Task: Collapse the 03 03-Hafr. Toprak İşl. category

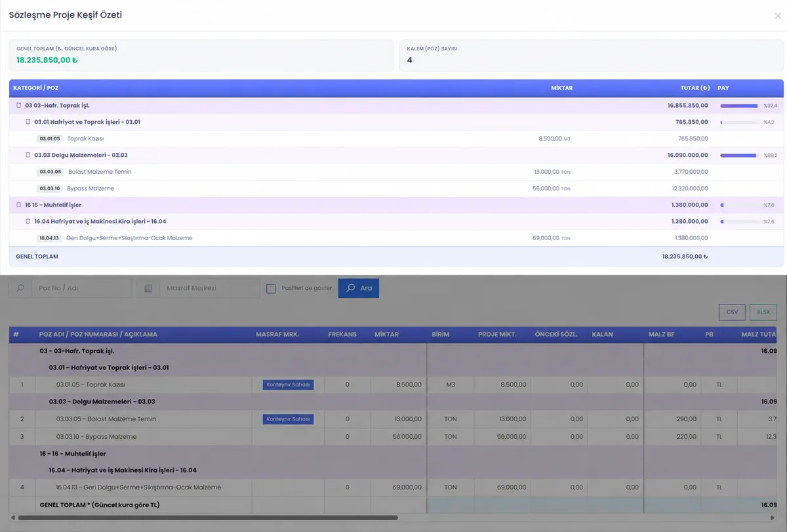Action: click(19, 106)
